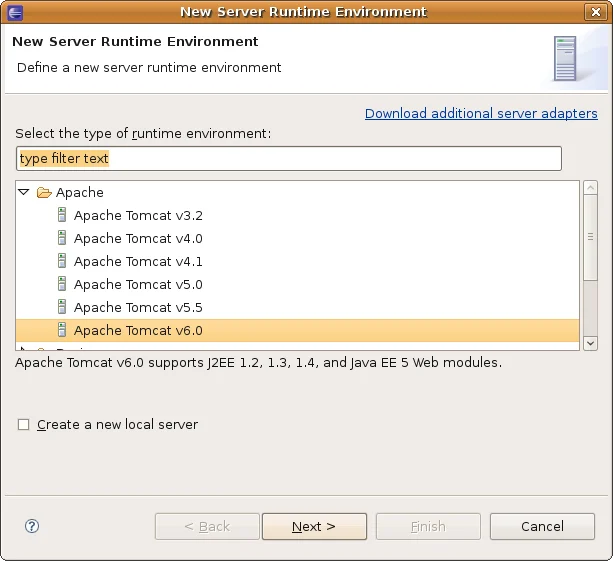Click the Apache Tomcat v5.0 server icon
The image size is (613, 561).
(62, 284)
